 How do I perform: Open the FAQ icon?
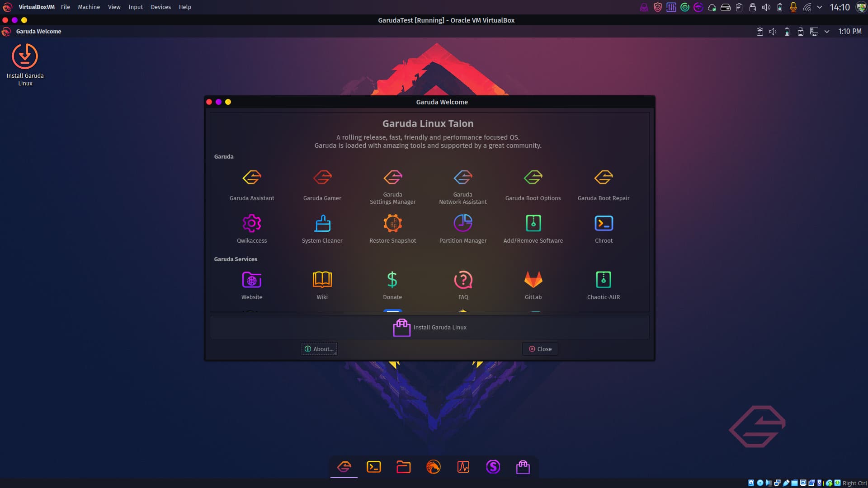463,280
